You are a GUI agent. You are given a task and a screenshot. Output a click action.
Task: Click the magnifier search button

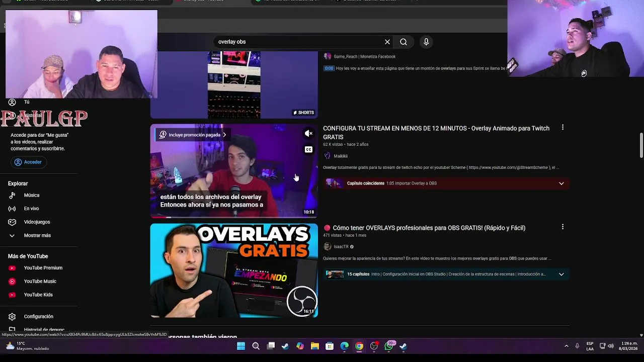point(404,42)
